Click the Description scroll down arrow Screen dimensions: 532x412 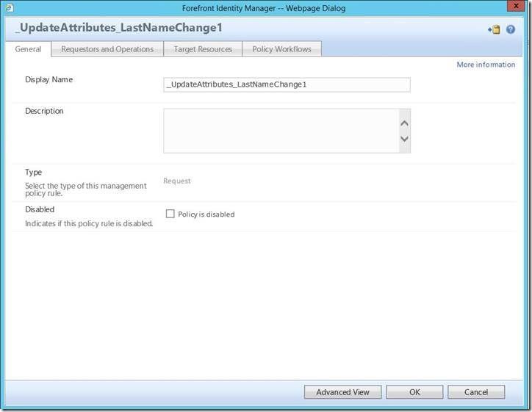pos(404,139)
